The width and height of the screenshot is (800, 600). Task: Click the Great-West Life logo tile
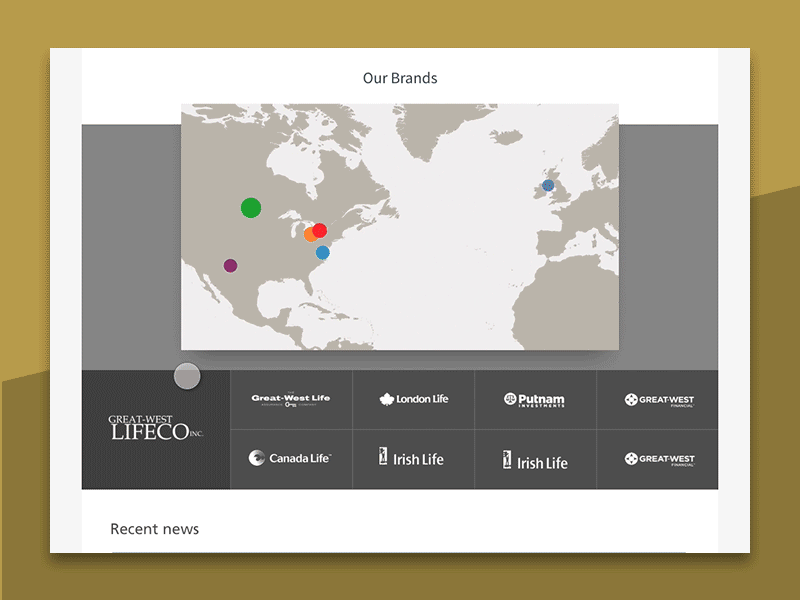[x=291, y=400]
